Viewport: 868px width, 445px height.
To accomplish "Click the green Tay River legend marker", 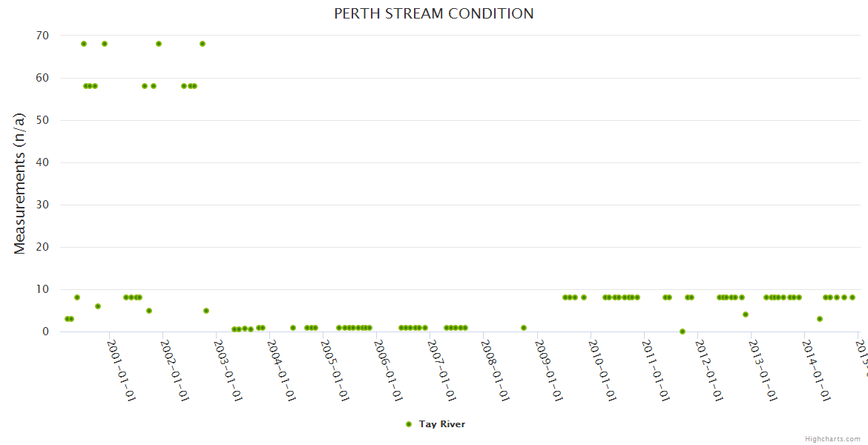I will tap(409, 424).
